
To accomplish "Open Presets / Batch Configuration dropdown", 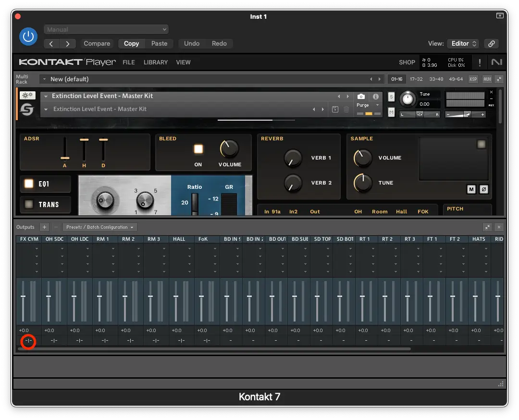I will 99,227.
